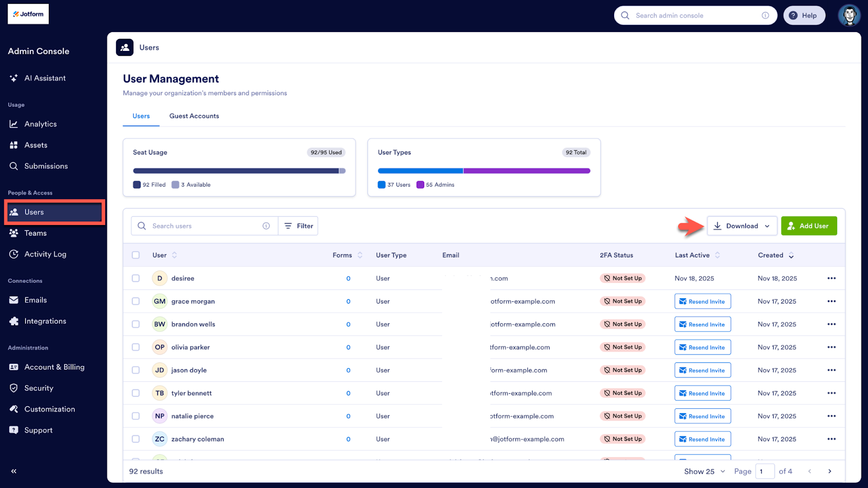
Task: Go to the Teams section
Action: coord(35,233)
